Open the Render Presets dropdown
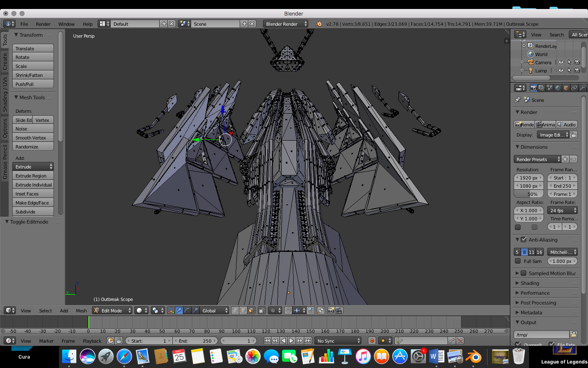Viewport: 588px width, 368px height. pyautogui.click(x=537, y=159)
